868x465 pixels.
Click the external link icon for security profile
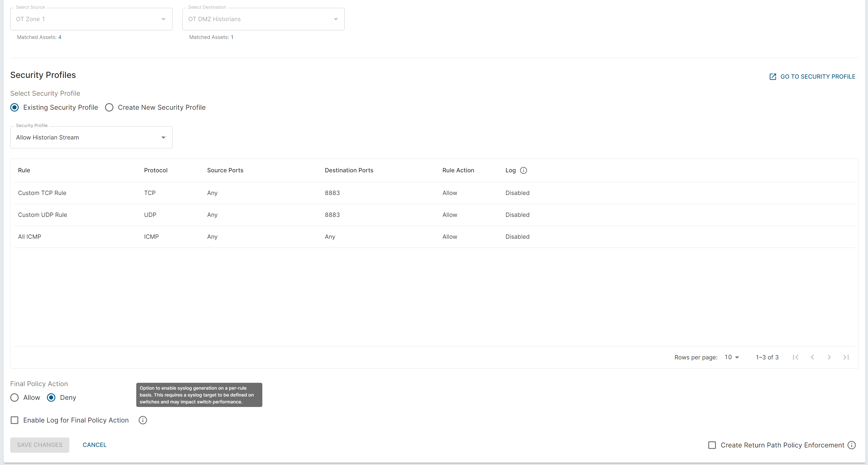tap(773, 77)
